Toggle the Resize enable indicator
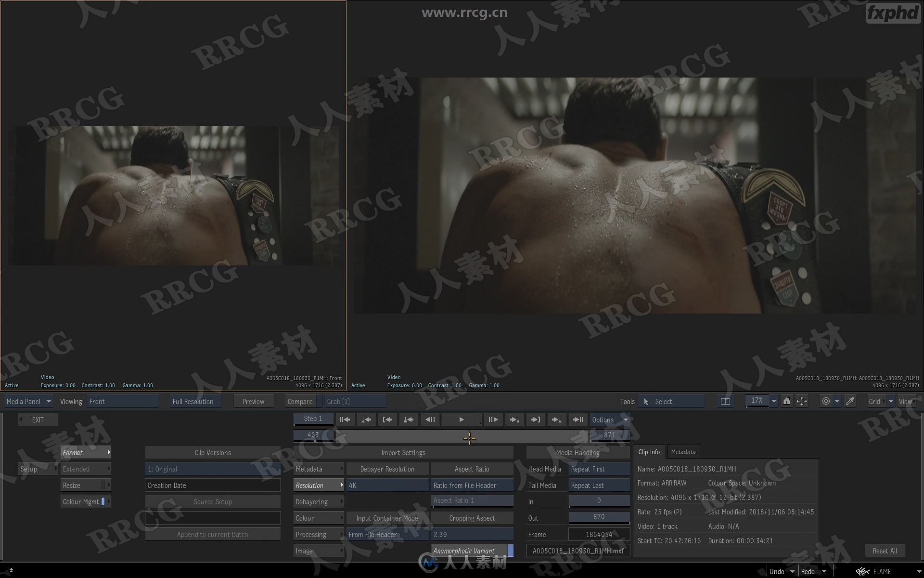 [x=103, y=485]
